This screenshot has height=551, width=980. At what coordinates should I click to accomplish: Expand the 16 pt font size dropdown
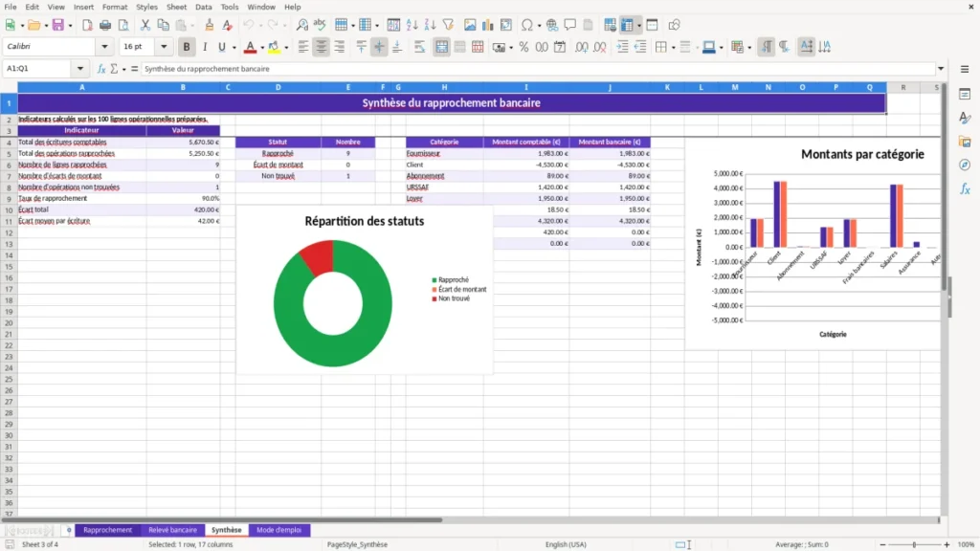(164, 47)
